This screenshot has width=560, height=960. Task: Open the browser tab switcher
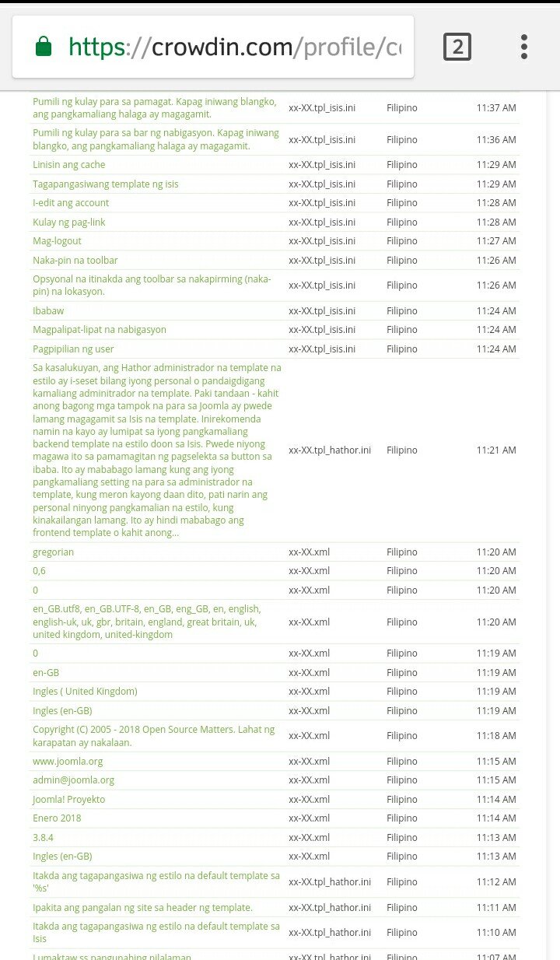click(x=457, y=47)
